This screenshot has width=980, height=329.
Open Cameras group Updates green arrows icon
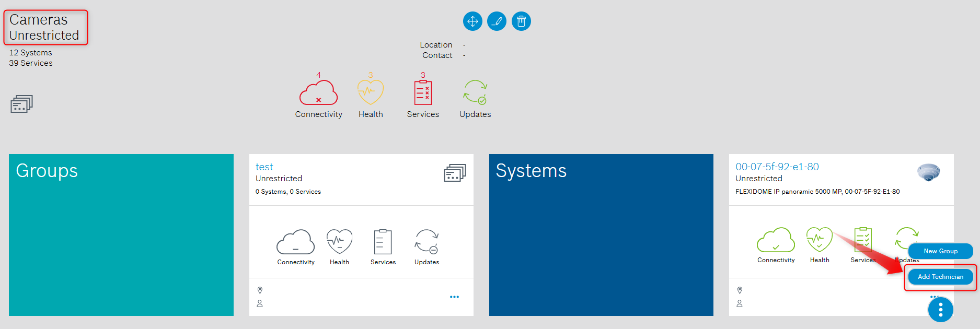pos(475,92)
